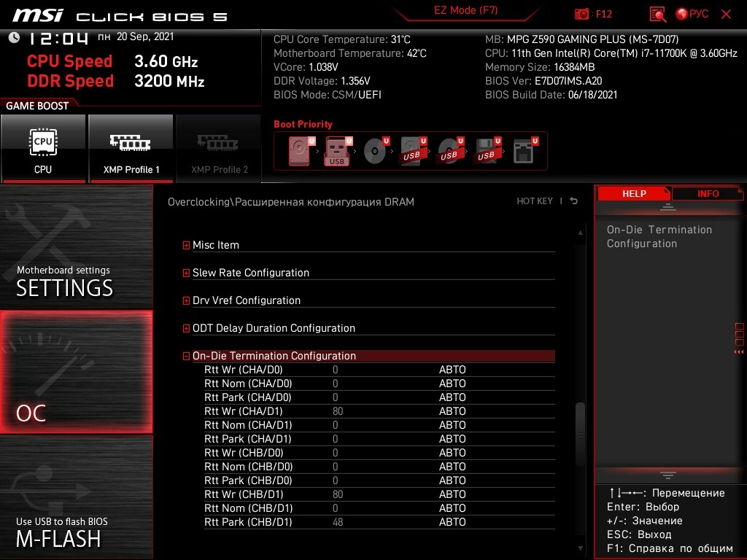Open the Rtt Wr (CHA/D1) АВТО value

[452, 411]
